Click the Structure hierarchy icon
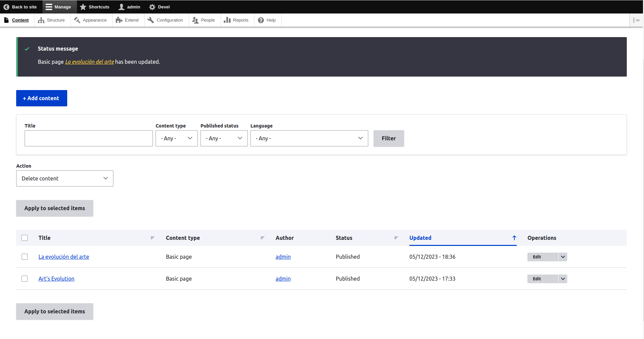The image size is (644, 339). pyautogui.click(x=41, y=20)
